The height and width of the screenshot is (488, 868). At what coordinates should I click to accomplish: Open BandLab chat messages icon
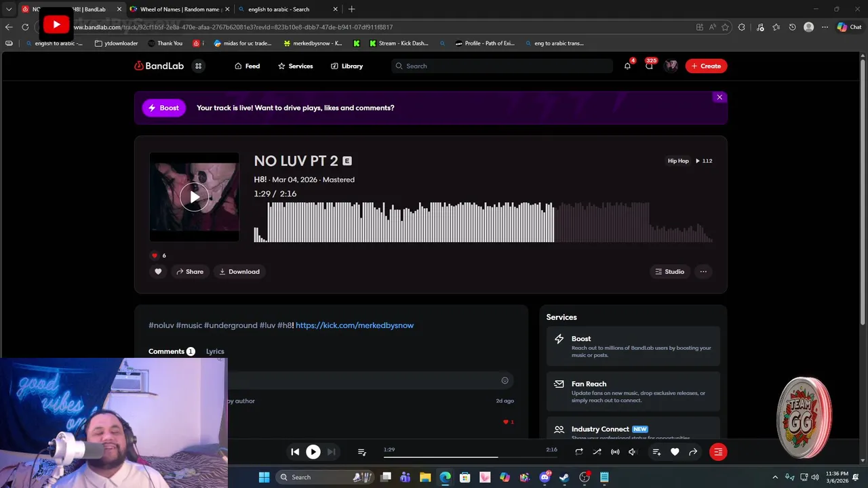tap(649, 66)
